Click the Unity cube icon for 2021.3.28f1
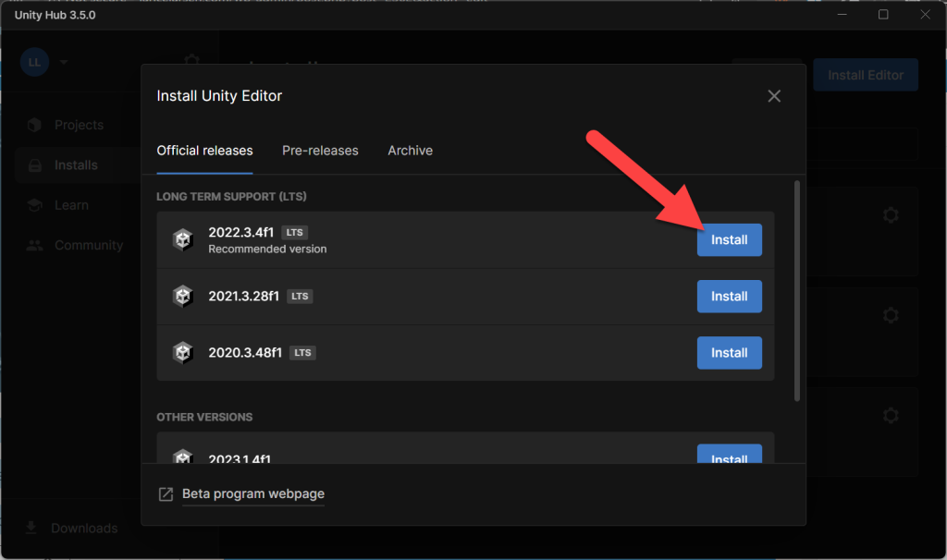947x560 pixels. coord(182,297)
